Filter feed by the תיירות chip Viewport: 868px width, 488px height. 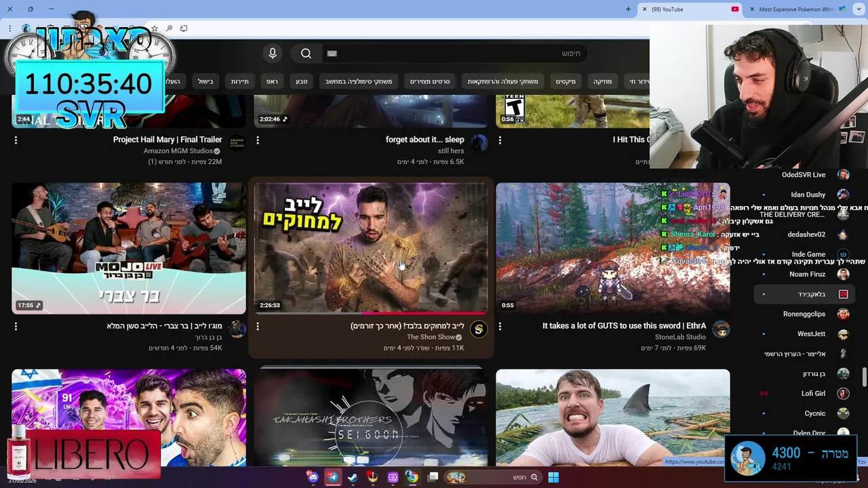[239, 81]
